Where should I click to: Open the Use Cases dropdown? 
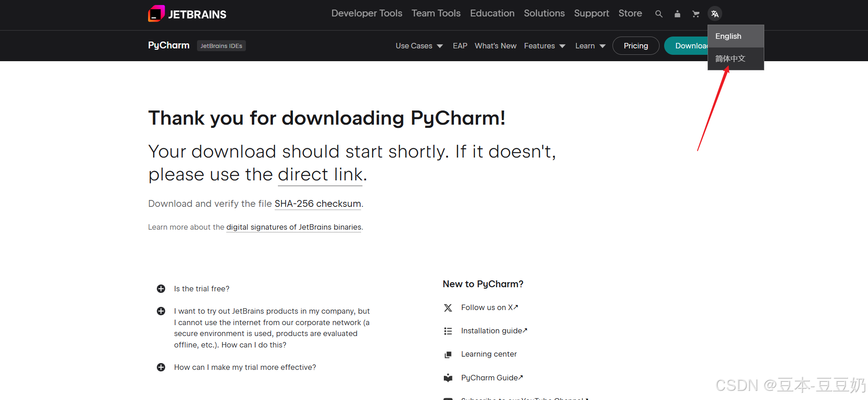coord(419,46)
